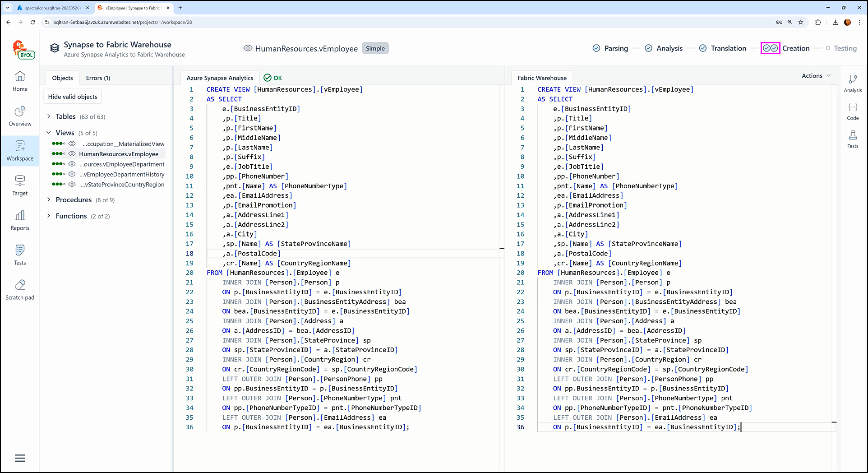Select the Fabric Warehouse tab
This screenshot has width=868, height=473.
click(x=542, y=78)
